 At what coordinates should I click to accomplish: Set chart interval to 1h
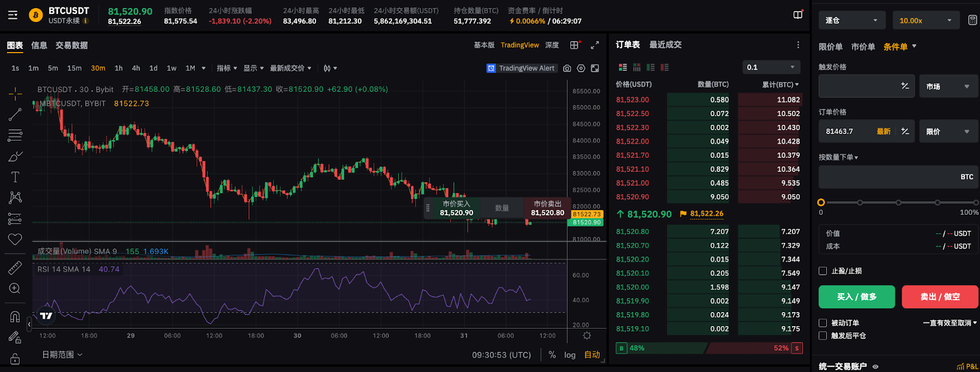coord(118,69)
